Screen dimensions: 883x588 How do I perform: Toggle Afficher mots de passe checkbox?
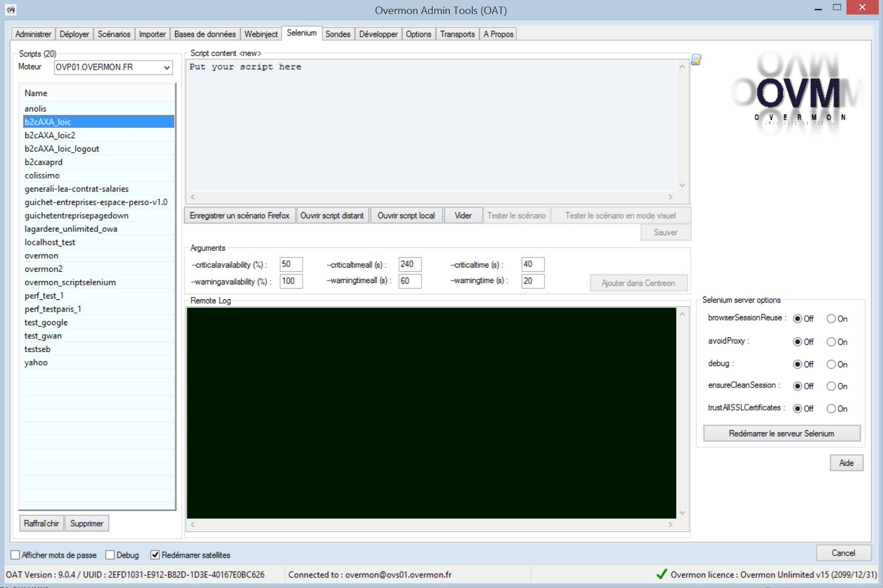(15, 555)
